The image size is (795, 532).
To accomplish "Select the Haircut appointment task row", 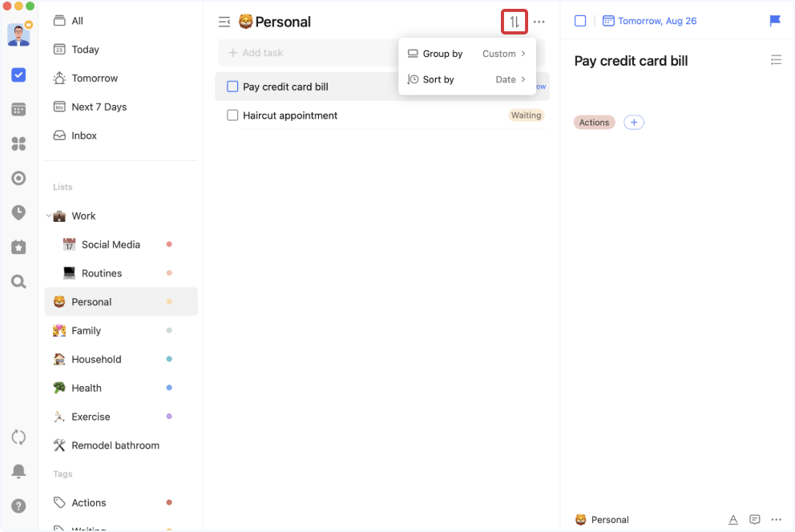I will coord(382,115).
